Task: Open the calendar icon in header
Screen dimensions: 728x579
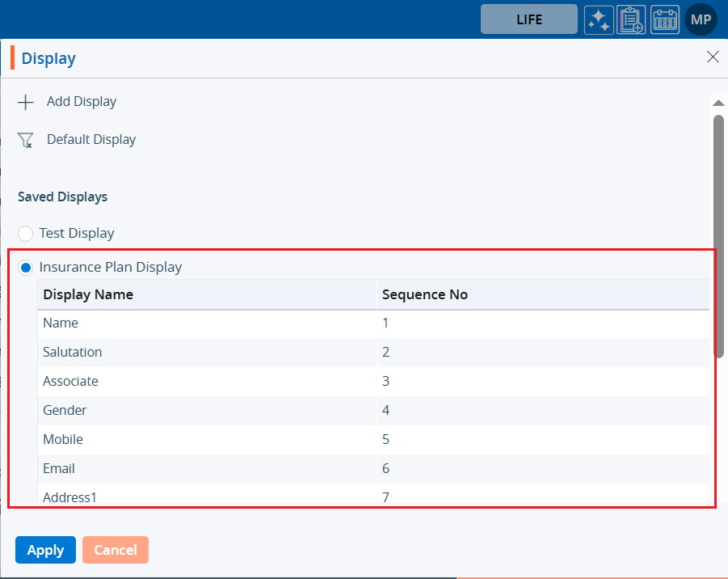Action: tap(665, 20)
